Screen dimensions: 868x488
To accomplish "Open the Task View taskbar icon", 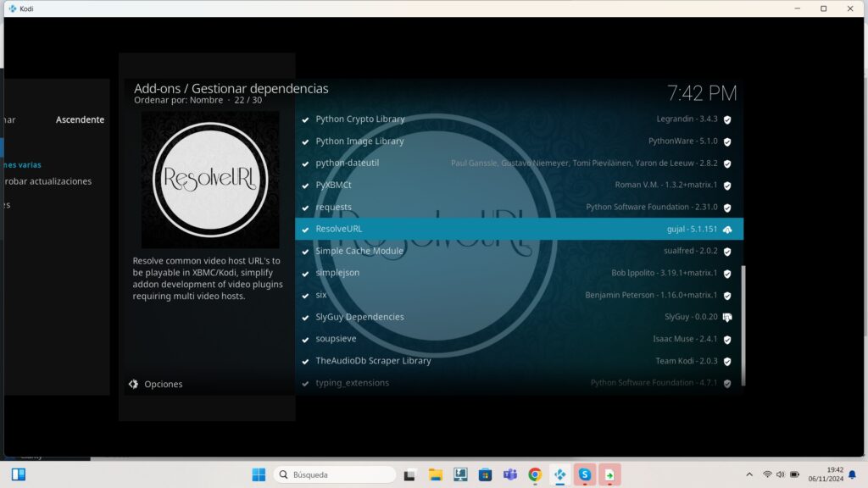I will [x=409, y=474].
